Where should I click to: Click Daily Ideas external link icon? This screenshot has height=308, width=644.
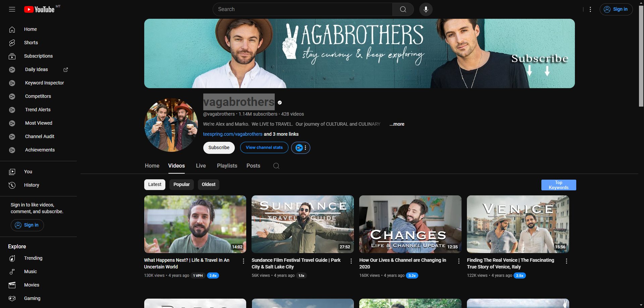pyautogui.click(x=66, y=70)
